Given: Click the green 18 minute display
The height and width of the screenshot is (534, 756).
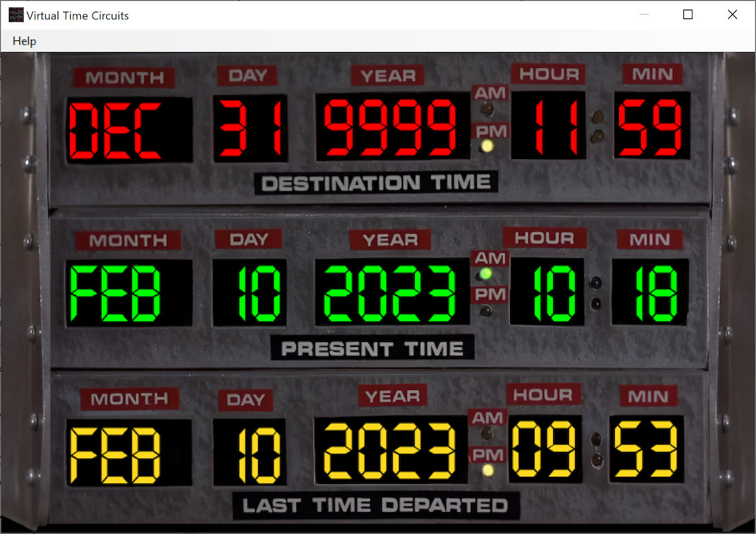Looking at the screenshot, I should point(650,291).
